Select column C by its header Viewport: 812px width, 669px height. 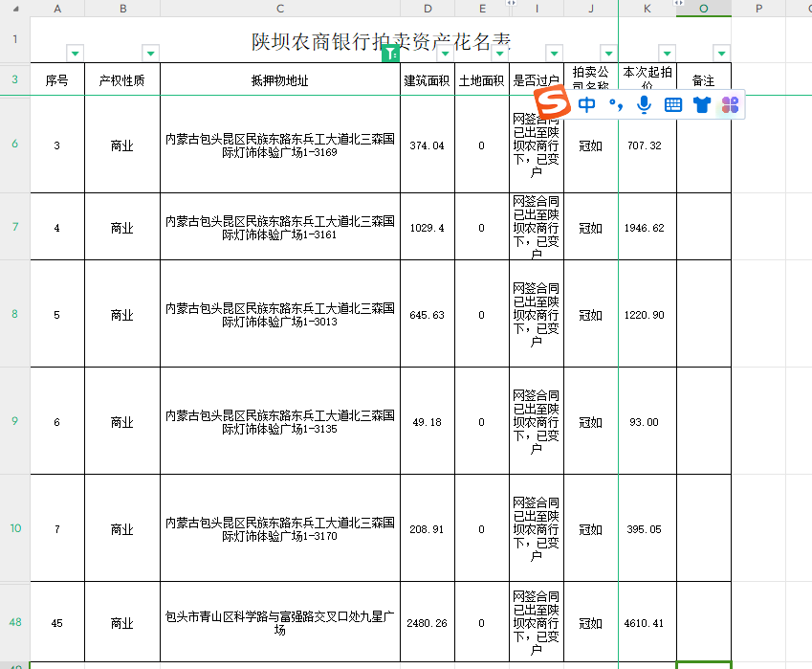(x=279, y=9)
